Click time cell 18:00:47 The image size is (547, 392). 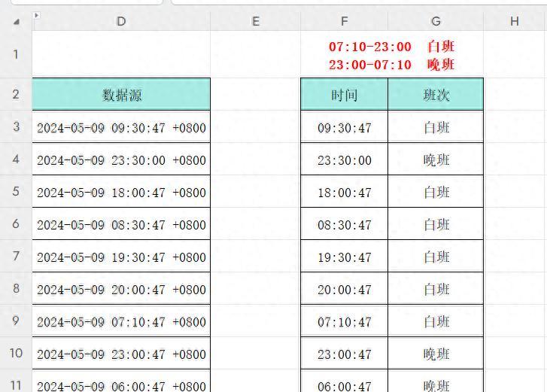(x=344, y=191)
